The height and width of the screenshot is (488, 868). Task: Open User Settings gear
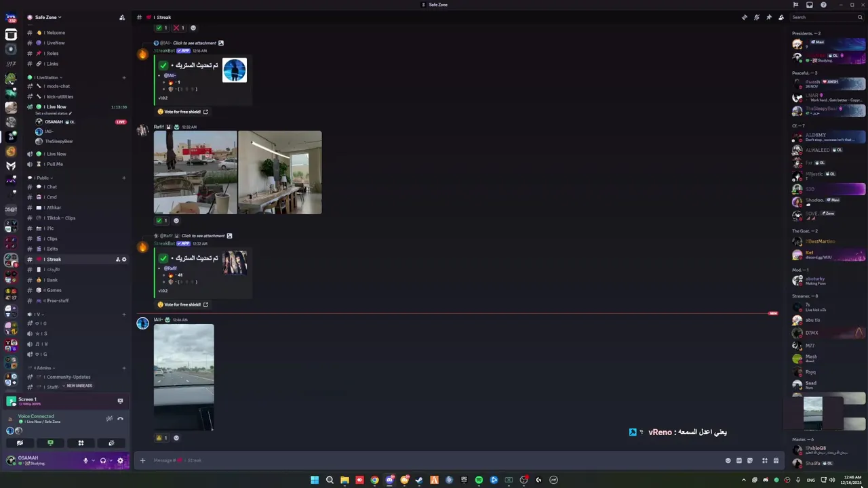pyautogui.click(x=121, y=461)
